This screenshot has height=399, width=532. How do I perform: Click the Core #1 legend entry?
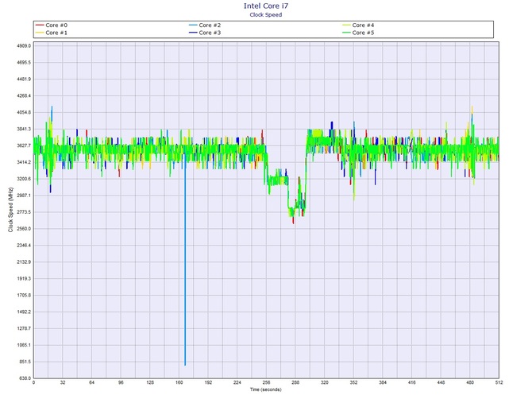point(52,33)
